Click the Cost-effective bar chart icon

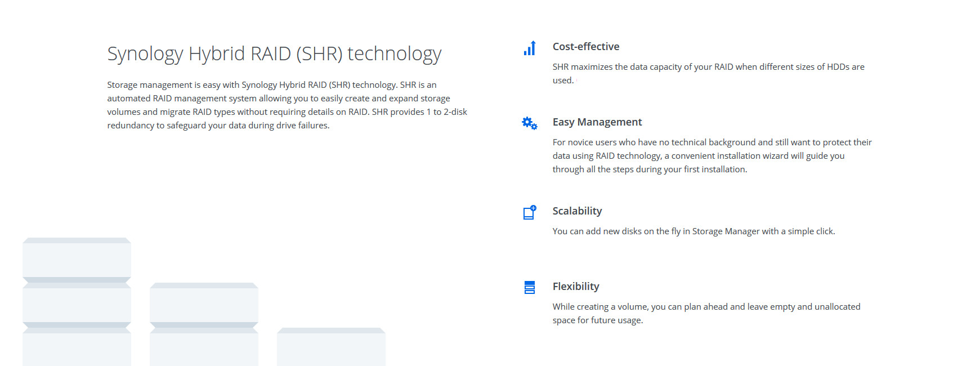pyautogui.click(x=530, y=48)
